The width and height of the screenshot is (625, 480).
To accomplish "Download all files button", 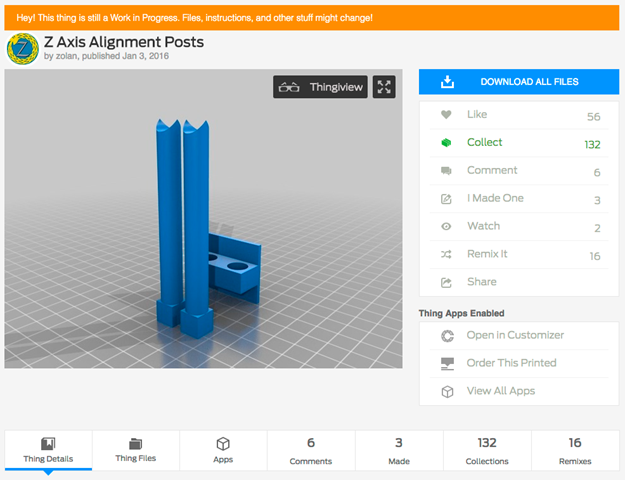I will click(519, 82).
